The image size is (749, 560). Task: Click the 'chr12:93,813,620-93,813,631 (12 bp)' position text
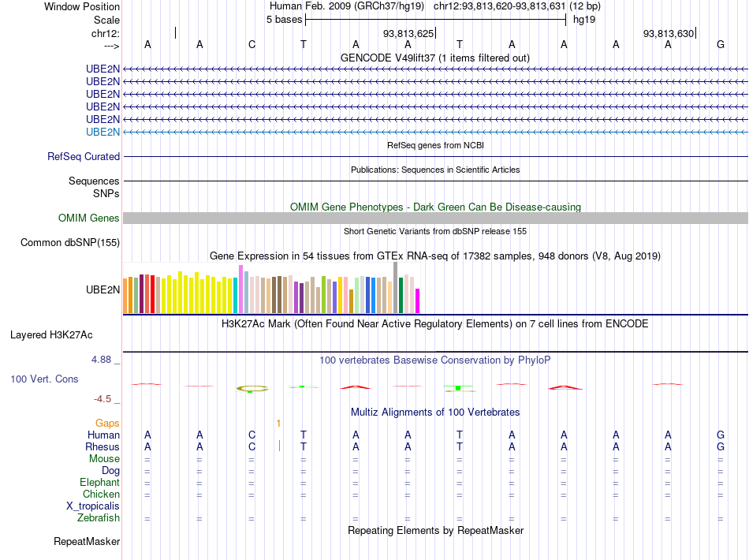[517, 6]
